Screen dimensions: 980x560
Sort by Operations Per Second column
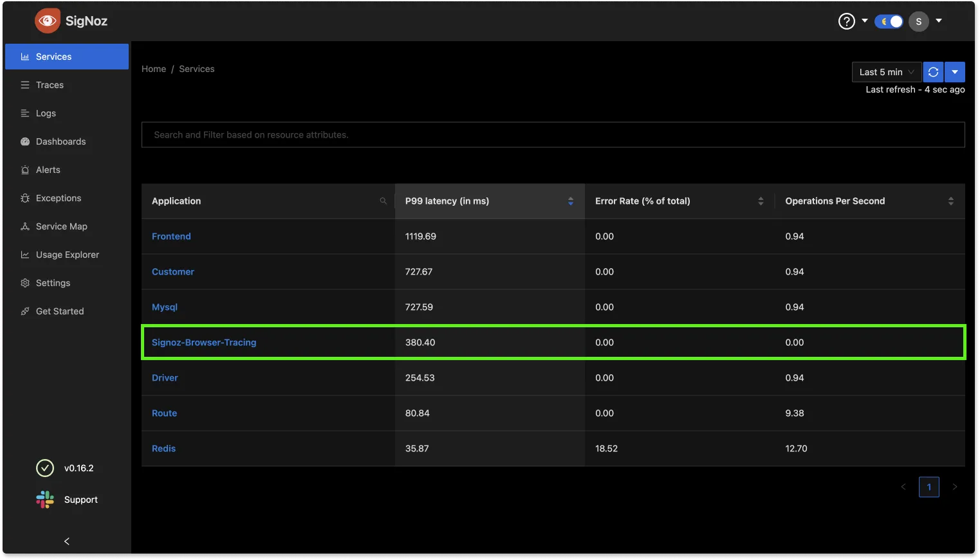[950, 201]
